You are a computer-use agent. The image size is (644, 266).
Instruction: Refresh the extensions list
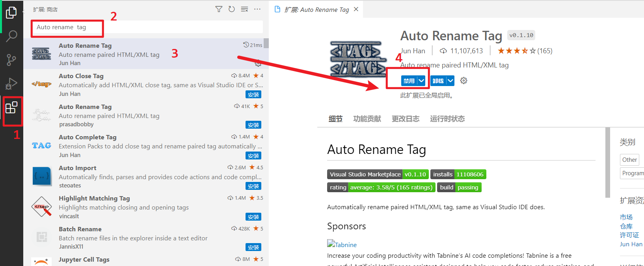(232, 9)
